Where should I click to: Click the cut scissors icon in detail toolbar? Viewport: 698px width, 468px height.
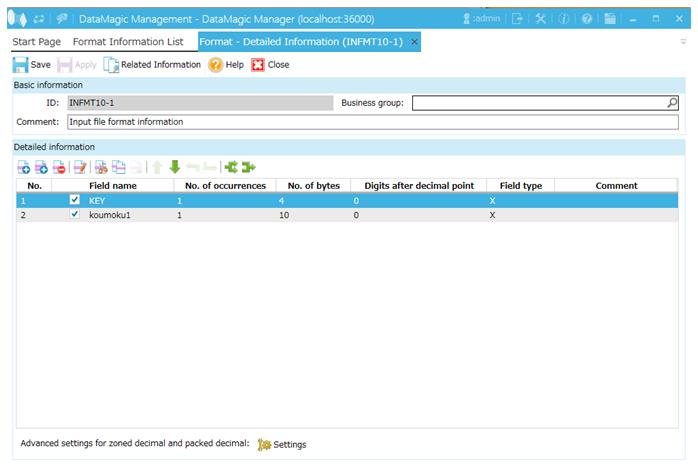click(x=101, y=167)
